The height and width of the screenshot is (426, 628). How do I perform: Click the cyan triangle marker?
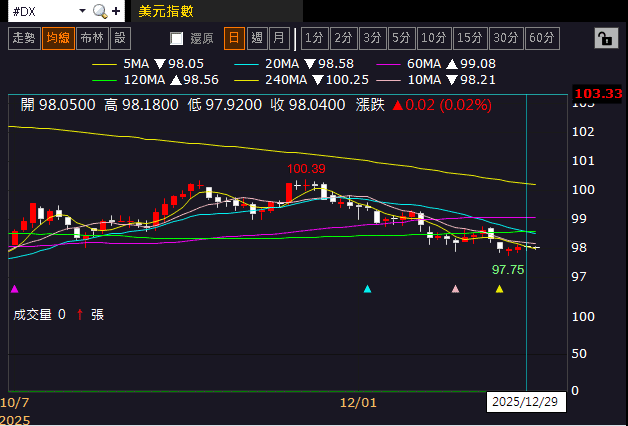pos(368,289)
